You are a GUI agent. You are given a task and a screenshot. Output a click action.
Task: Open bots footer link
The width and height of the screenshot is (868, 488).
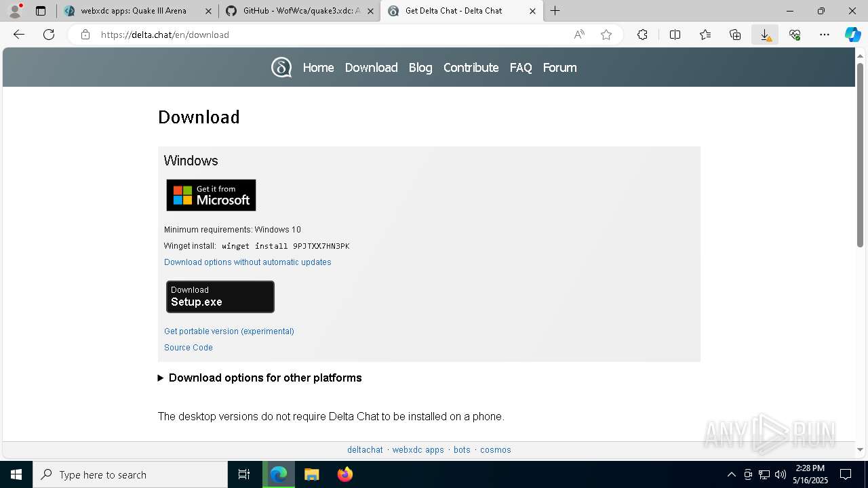462,450
